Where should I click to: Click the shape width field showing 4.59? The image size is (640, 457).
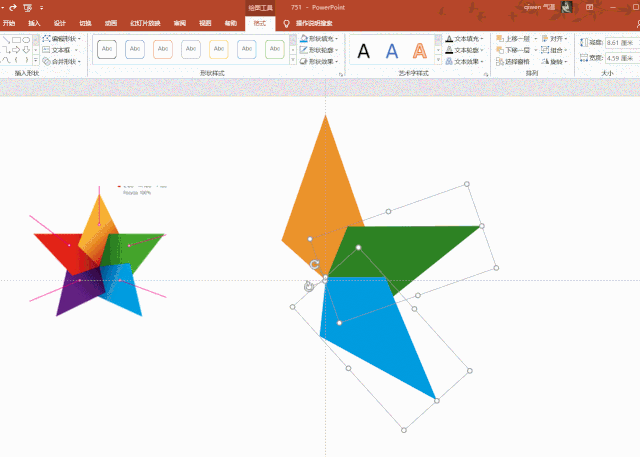(622, 58)
